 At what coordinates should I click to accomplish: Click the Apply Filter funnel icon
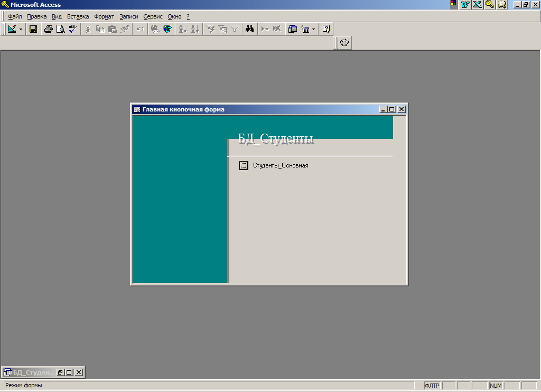235,29
